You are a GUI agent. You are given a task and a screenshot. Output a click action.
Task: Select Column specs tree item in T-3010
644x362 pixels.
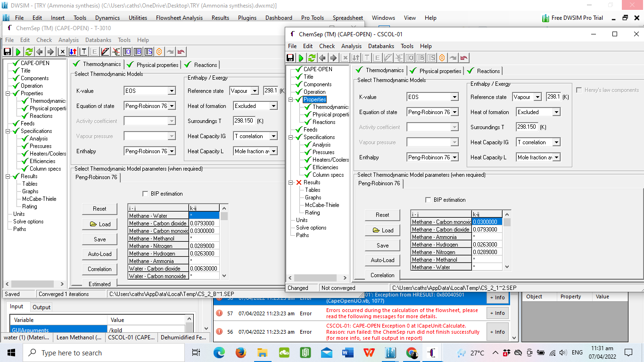[45, 169]
